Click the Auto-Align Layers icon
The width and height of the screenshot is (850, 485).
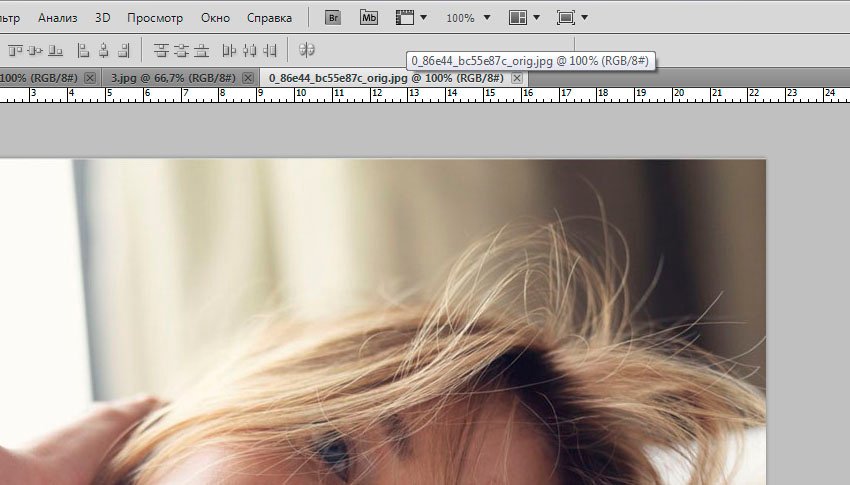pyautogui.click(x=307, y=49)
